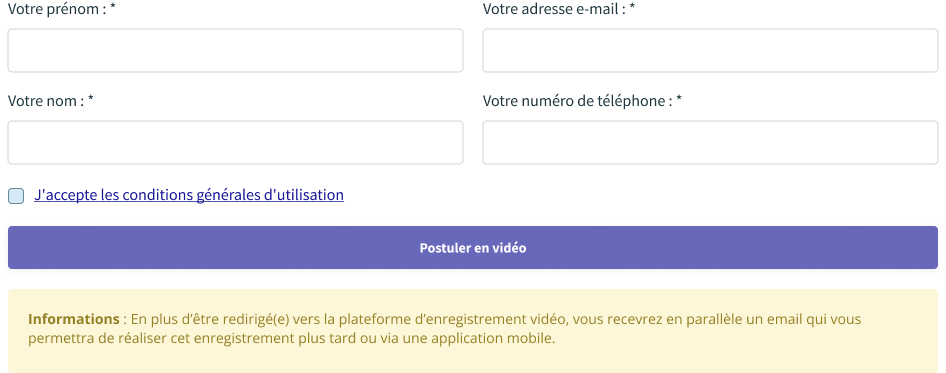Focus the Votre prénom text field
This screenshot has width=946, height=373.
pyautogui.click(x=235, y=51)
